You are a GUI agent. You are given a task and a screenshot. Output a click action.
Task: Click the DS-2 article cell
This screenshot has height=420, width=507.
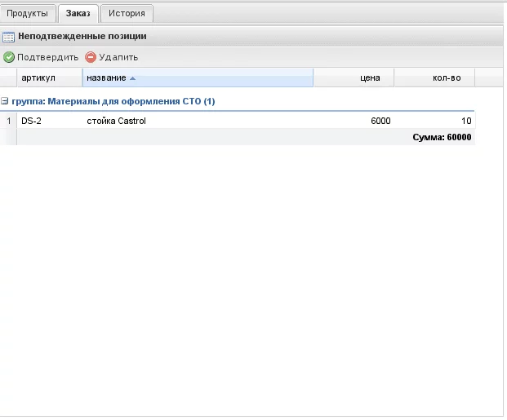49,122
